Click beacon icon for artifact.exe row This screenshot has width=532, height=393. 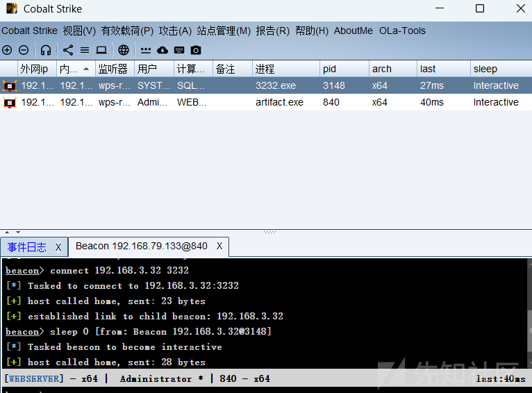(10, 102)
